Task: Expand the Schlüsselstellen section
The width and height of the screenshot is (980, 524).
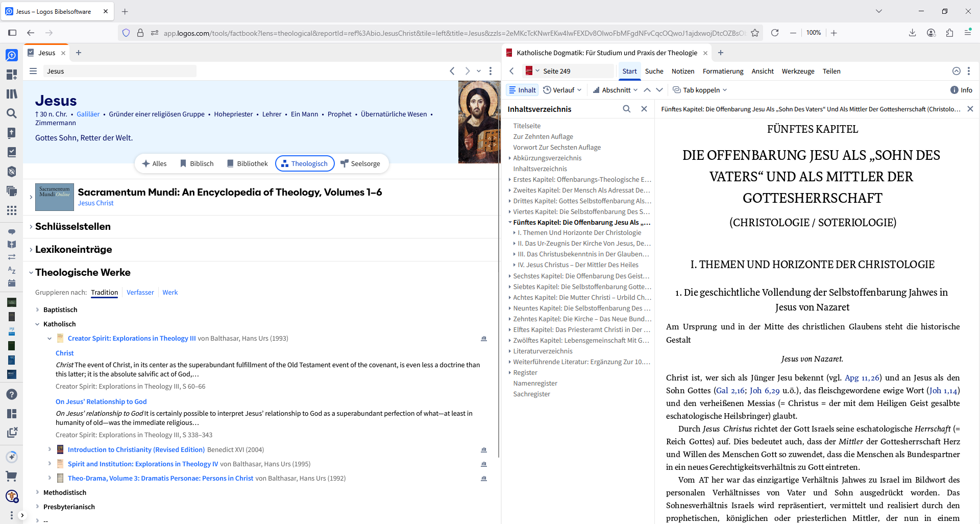Action: point(31,226)
